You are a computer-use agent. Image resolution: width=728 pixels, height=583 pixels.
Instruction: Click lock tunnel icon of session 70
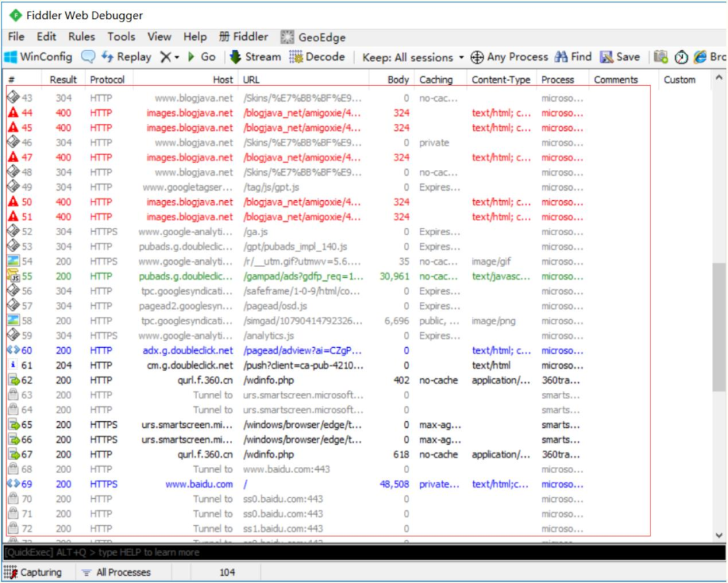tap(13, 499)
